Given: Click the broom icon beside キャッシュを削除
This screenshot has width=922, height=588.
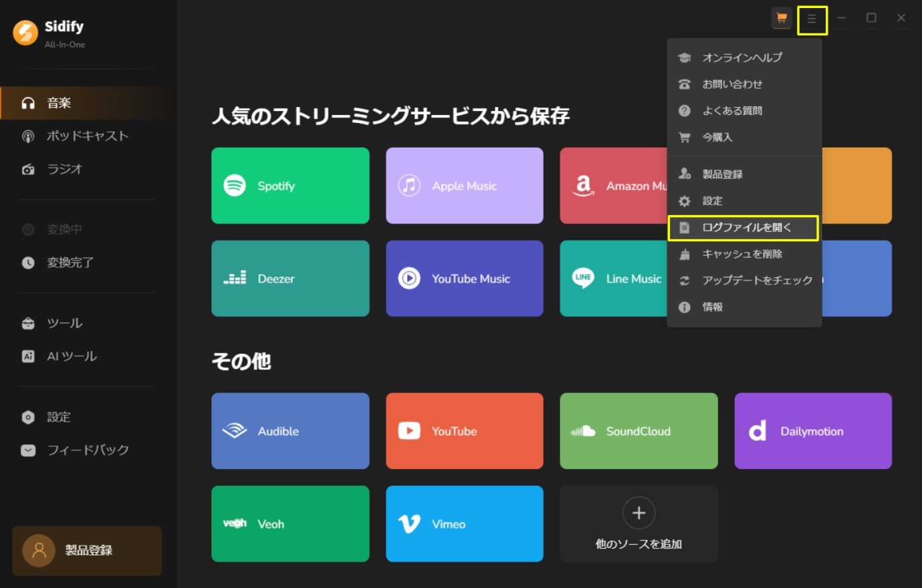Looking at the screenshot, I should (685, 255).
